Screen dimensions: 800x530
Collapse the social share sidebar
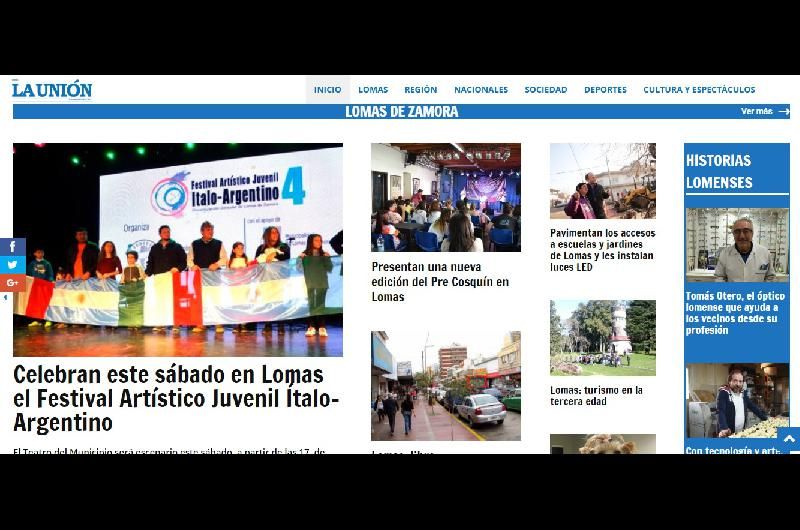tap(6, 298)
